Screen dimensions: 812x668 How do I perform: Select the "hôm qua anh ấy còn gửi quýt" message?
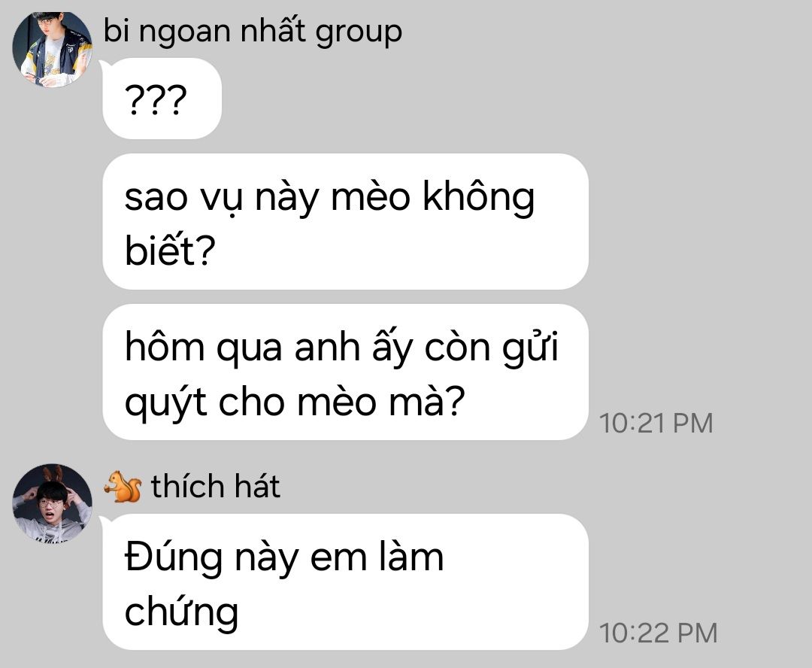pos(345,372)
